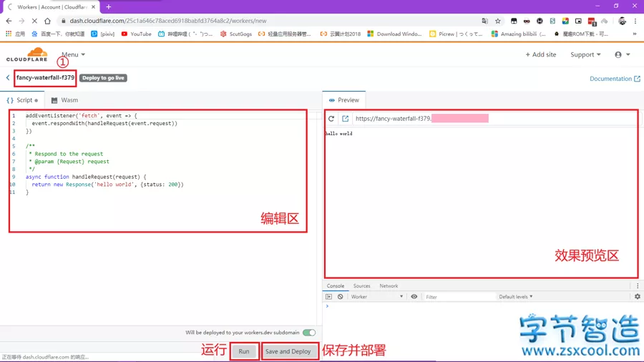This screenshot has height=362, width=644.
Task: Click Add site
Action: tap(540, 54)
